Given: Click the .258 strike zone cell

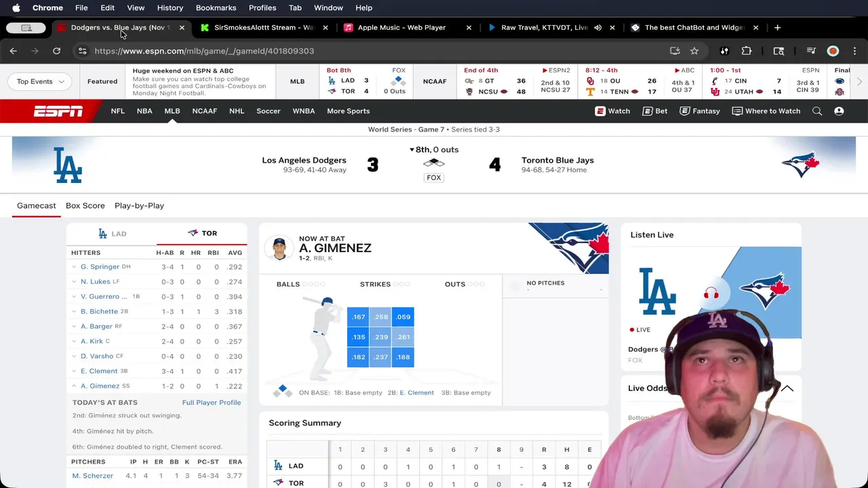Looking at the screenshot, I should 381,317.
